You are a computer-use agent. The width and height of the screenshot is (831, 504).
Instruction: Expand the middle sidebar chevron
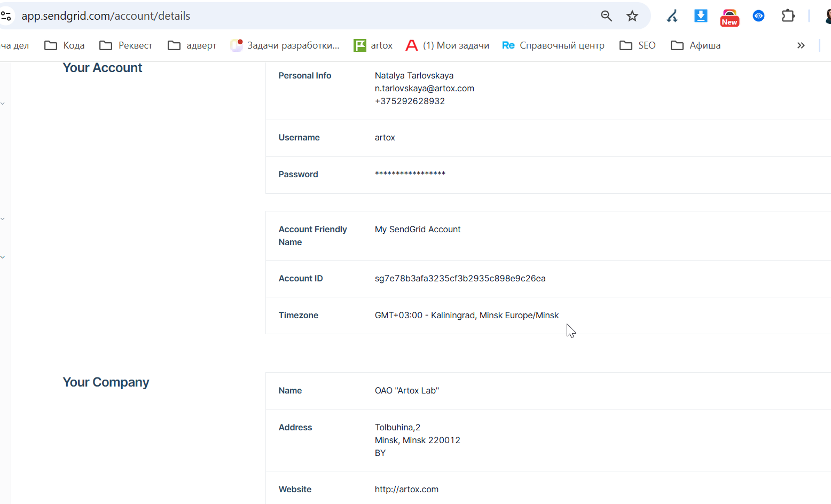(x=3, y=219)
